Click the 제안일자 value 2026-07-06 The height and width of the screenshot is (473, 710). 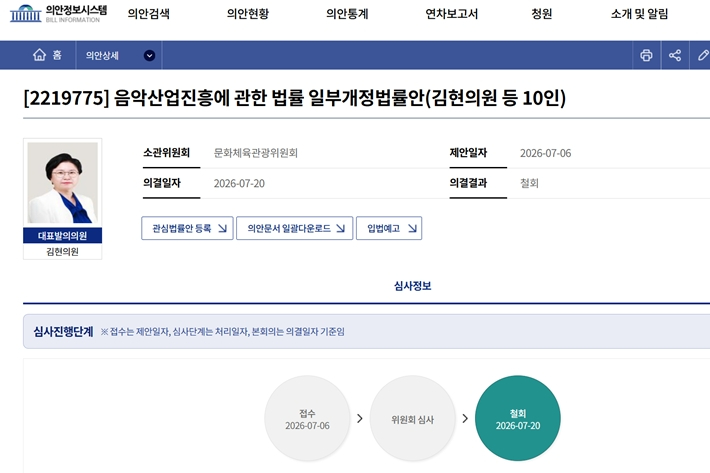[x=546, y=153]
